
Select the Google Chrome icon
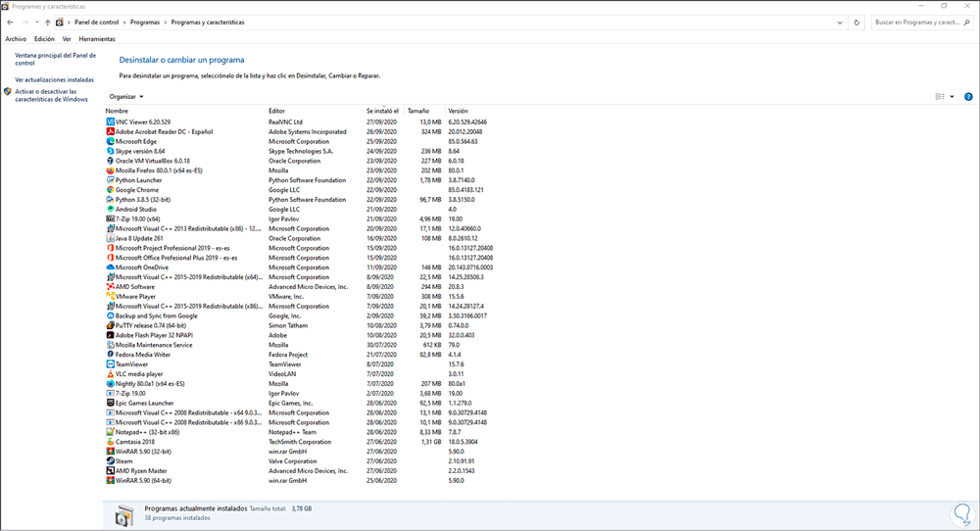(111, 190)
